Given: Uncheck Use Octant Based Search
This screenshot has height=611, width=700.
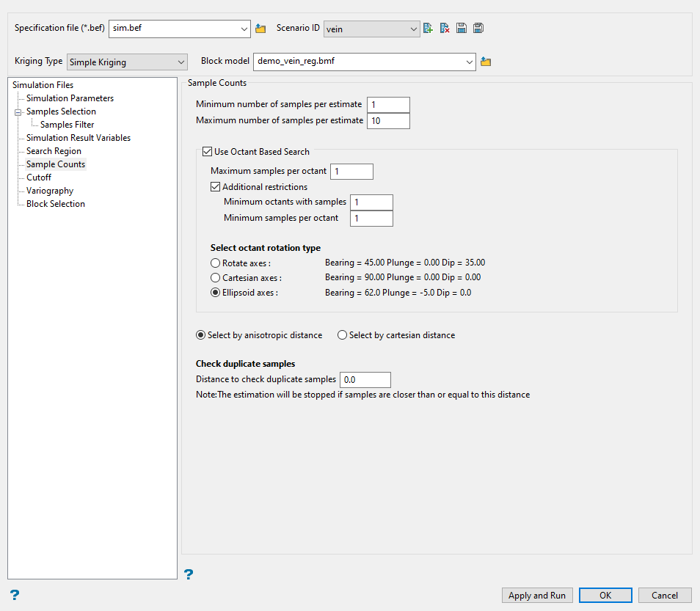Looking at the screenshot, I should [x=207, y=152].
